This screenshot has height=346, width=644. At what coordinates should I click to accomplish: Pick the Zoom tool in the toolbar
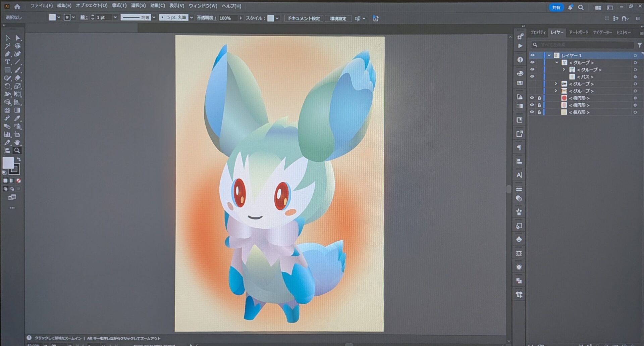coord(17,151)
